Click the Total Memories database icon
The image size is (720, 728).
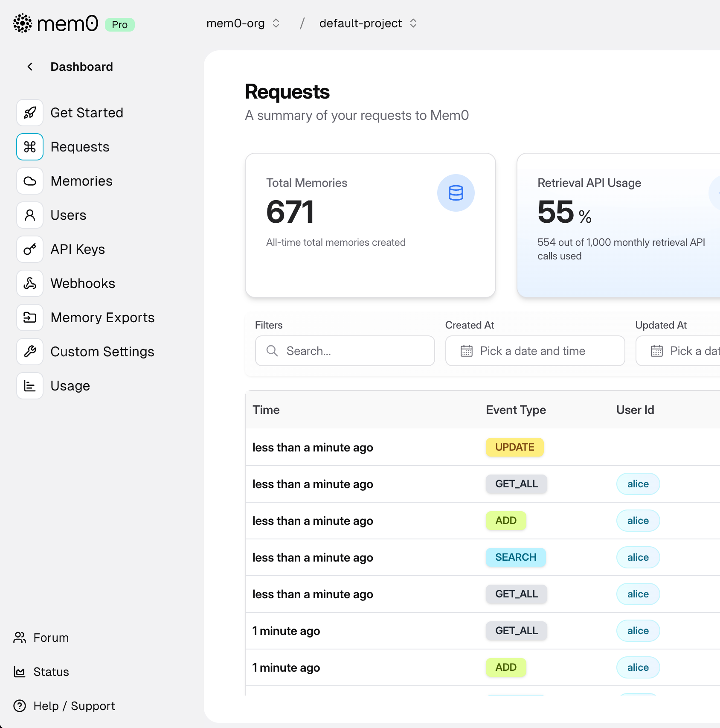tap(456, 193)
